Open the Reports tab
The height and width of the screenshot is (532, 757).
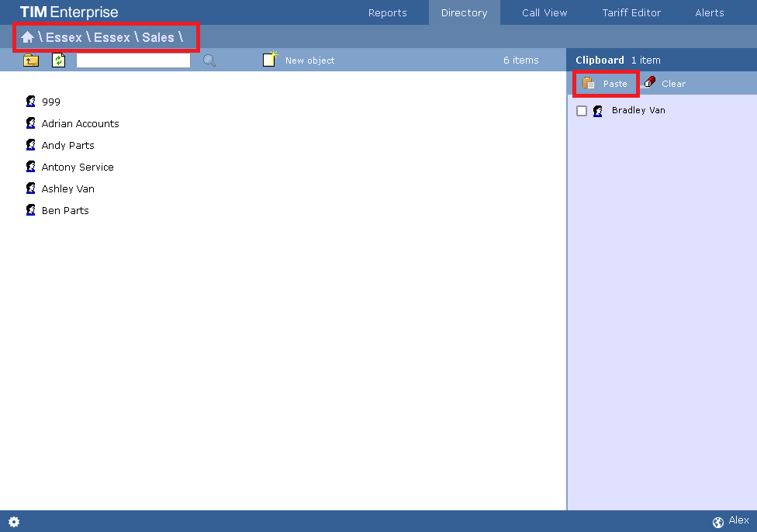coord(387,12)
